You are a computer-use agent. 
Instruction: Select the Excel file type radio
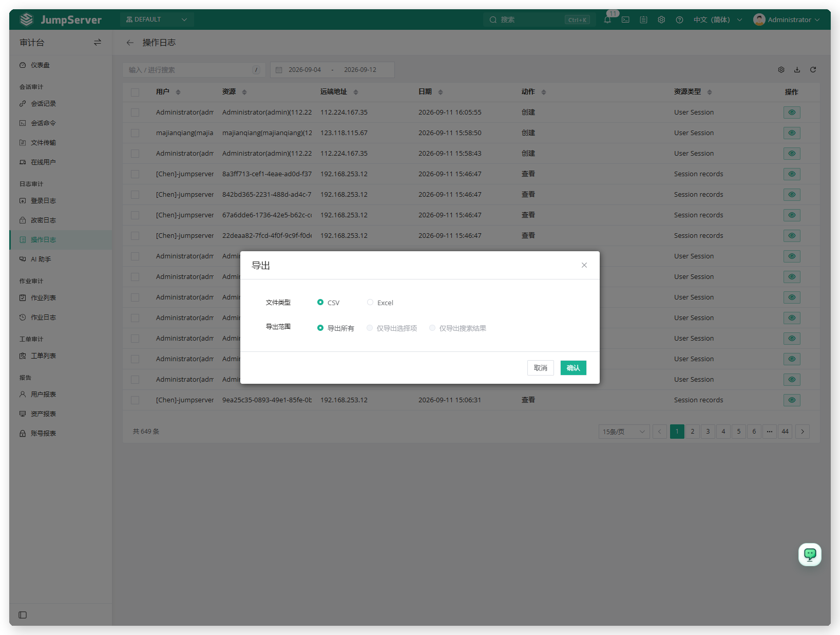[370, 302]
